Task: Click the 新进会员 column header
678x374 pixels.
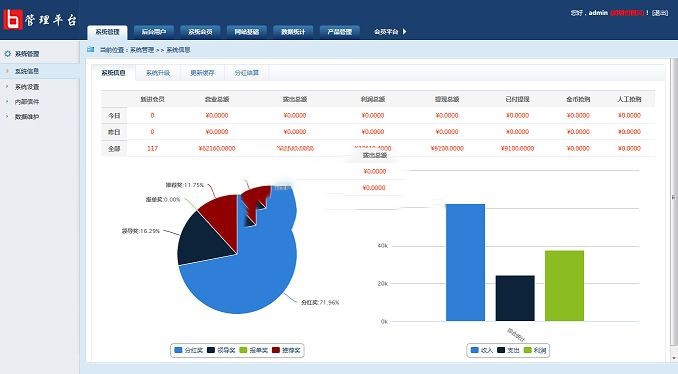Action: pos(152,99)
